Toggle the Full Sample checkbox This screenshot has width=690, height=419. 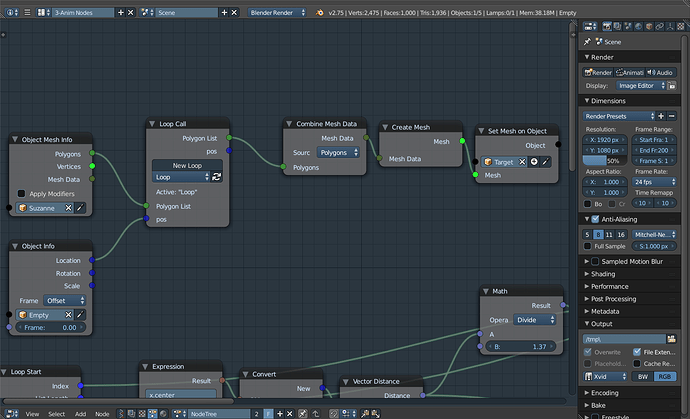pyautogui.click(x=587, y=246)
